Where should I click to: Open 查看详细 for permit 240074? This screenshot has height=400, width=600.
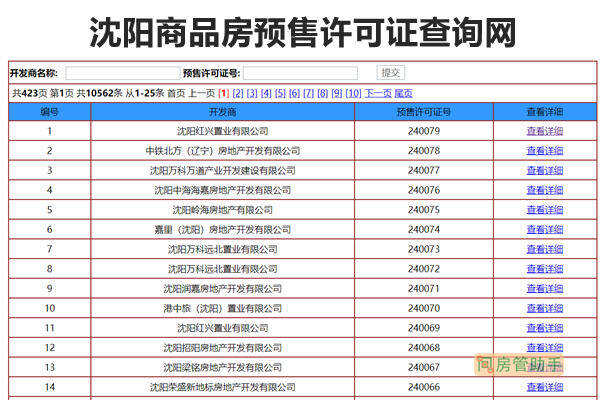pyautogui.click(x=545, y=230)
